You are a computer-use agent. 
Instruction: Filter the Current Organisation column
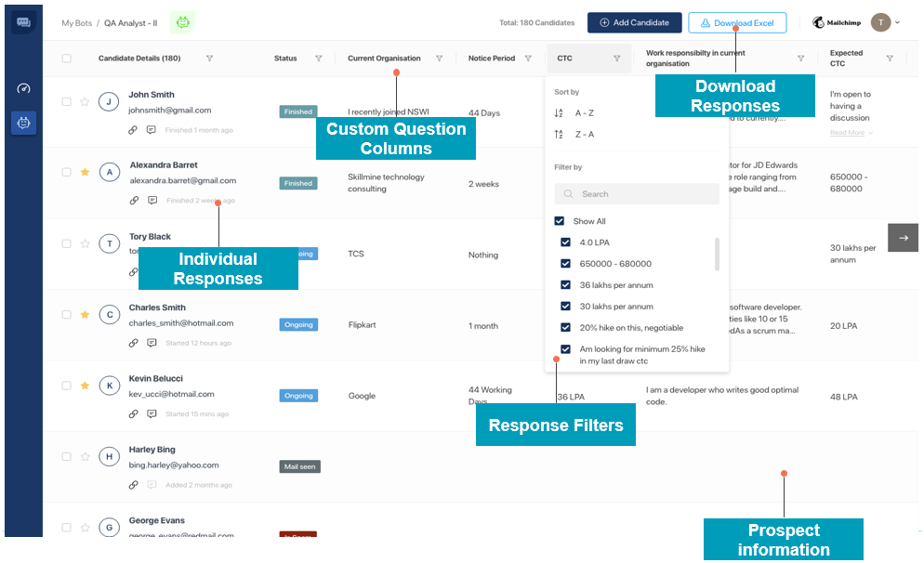tap(439, 59)
